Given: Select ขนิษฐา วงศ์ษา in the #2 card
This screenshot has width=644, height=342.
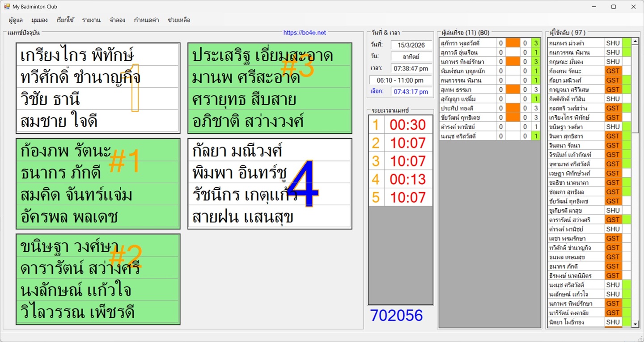Looking at the screenshot, I should (x=98, y=246).
